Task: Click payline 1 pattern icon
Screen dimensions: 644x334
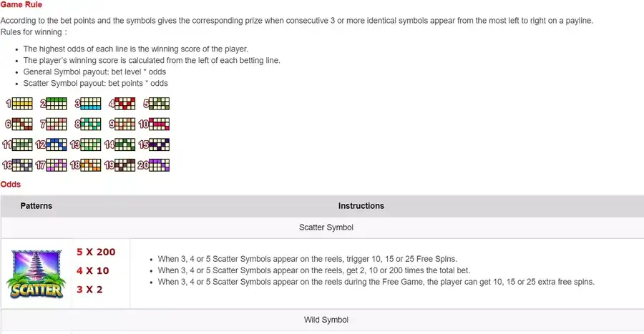Action: (19, 104)
